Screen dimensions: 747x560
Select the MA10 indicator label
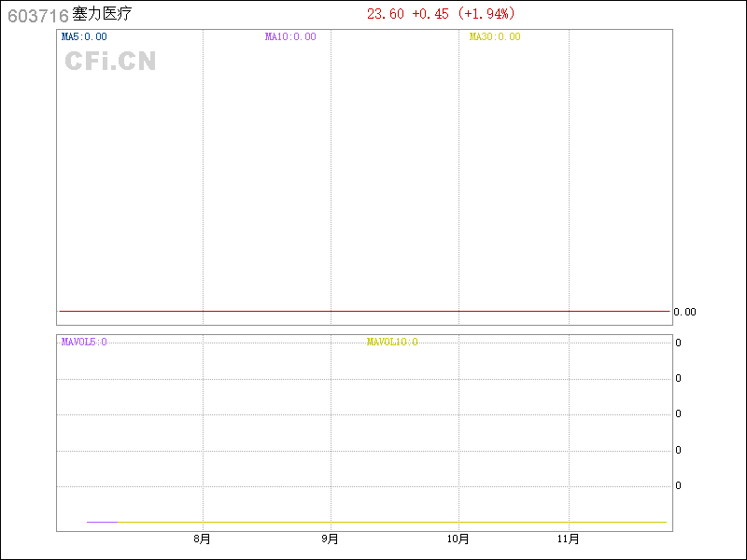pyautogui.click(x=290, y=37)
